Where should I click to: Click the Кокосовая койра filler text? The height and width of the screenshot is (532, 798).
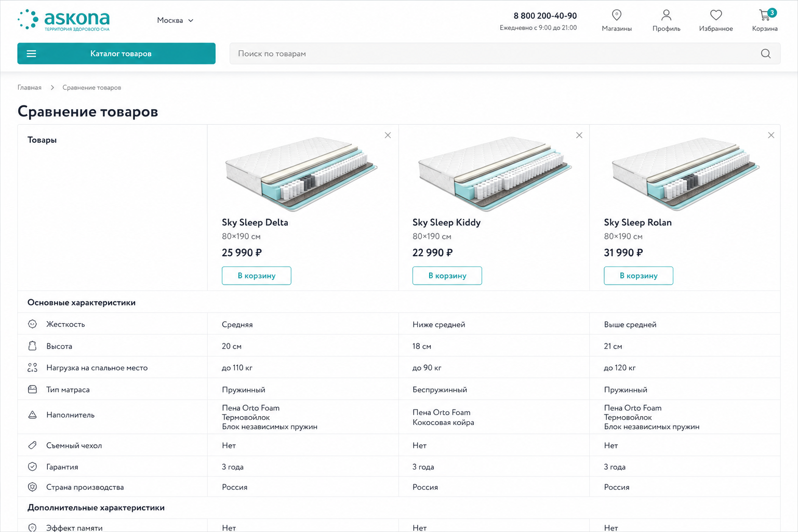tap(444, 422)
